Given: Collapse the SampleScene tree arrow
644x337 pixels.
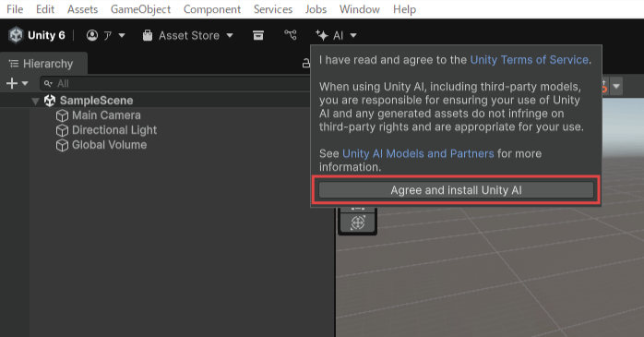Looking at the screenshot, I should pos(35,101).
